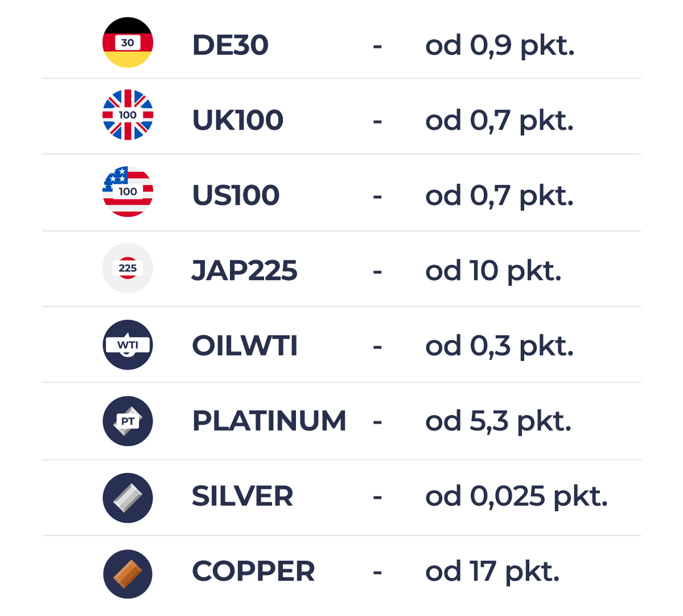Open the COPPER instrument label
The width and height of the screenshot is (683, 616).
253,571
